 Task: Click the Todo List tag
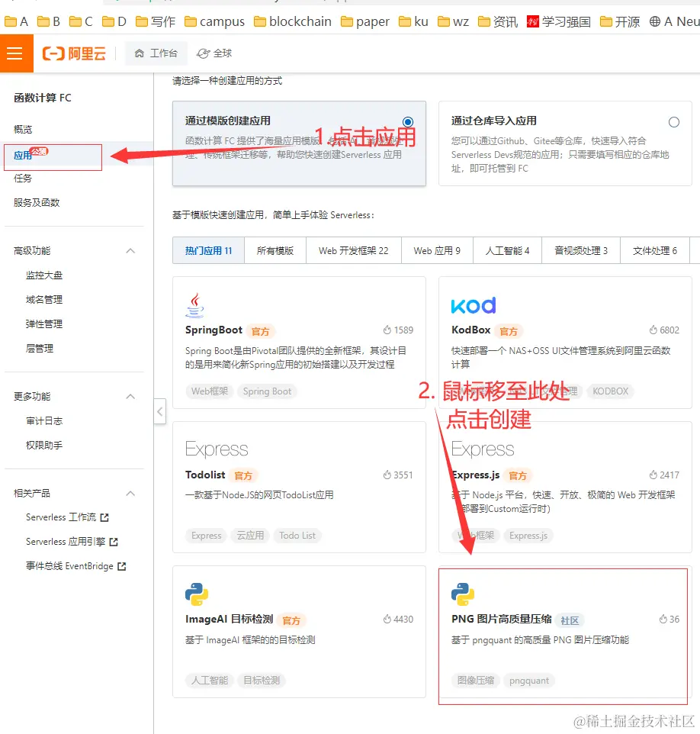point(297,536)
